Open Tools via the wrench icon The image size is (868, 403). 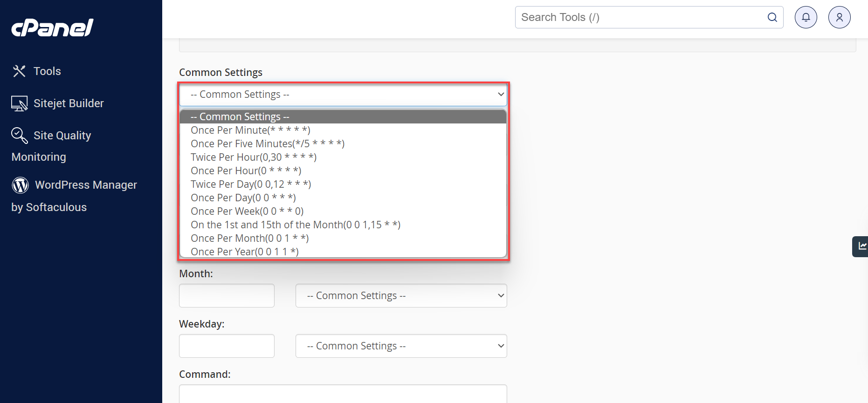tap(19, 70)
